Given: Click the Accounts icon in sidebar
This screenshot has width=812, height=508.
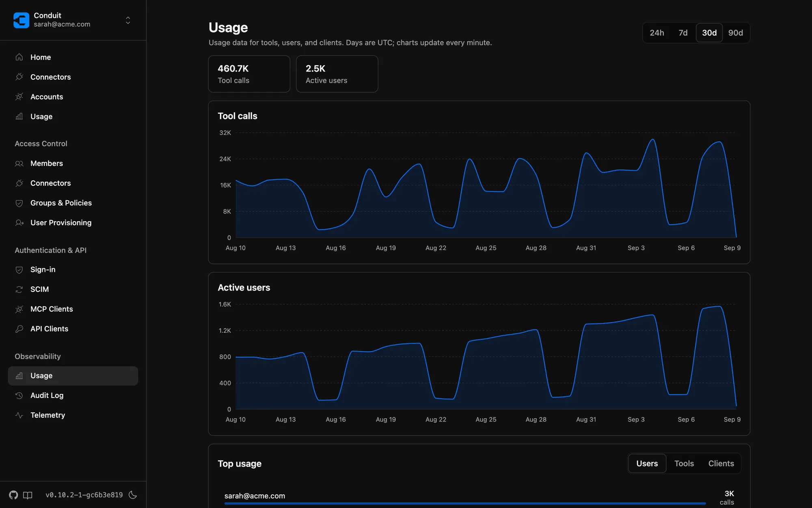Looking at the screenshot, I should tap(19, 97).
